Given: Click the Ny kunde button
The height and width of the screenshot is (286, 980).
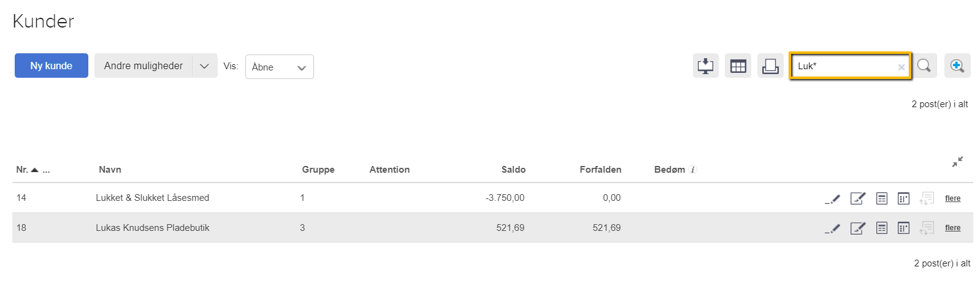Looking at the screenshot, I should [52, 66].
